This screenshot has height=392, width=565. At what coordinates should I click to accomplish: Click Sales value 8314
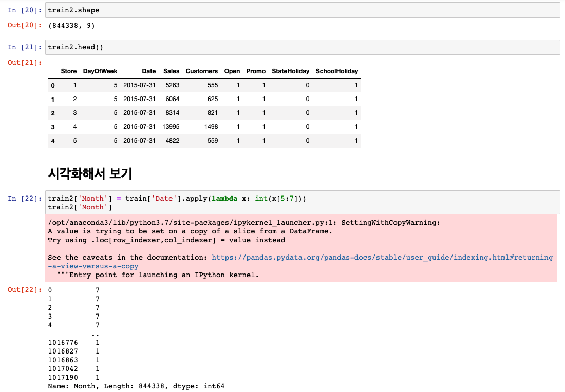click(173, 113)
